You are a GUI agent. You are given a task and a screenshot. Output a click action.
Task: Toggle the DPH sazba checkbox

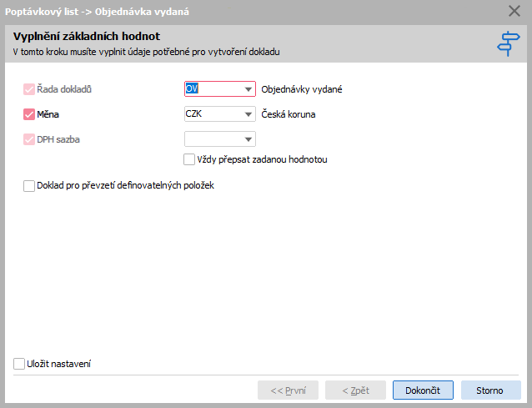[29, 139]
